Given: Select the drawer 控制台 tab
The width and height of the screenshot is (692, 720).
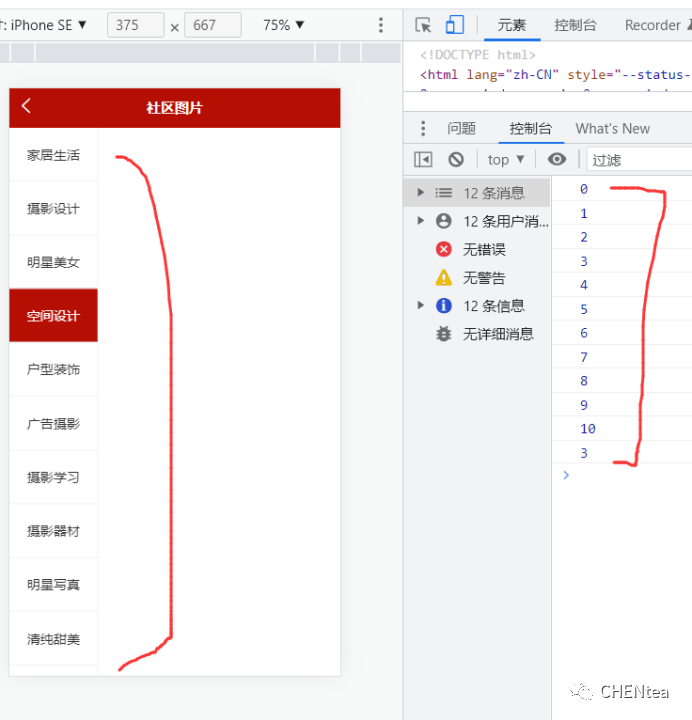Looking at the screenshot, I should click(530, 129).
